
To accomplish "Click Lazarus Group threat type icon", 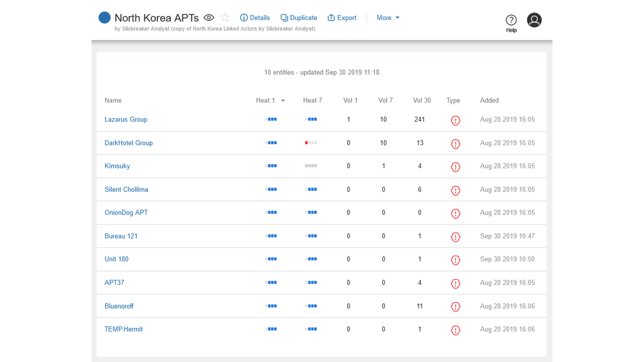I will point(455,121).
